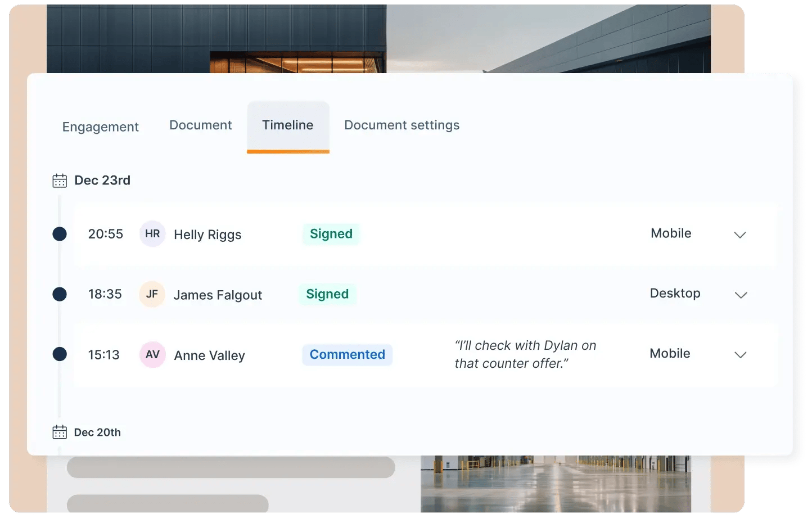Screen dimensions: 812x523
Task: Click the timeline dot at 15:13
Action: [60, 354]
